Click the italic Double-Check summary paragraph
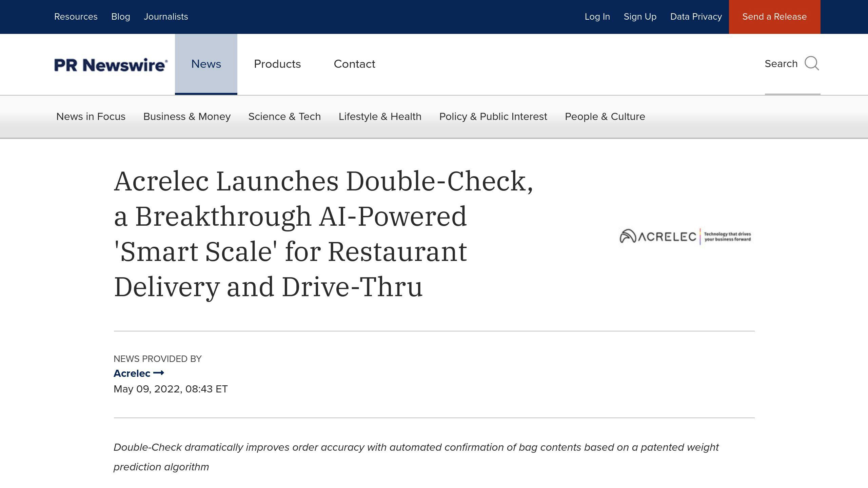The width and height of the screenshot is (868, 488). pos(416,457)
